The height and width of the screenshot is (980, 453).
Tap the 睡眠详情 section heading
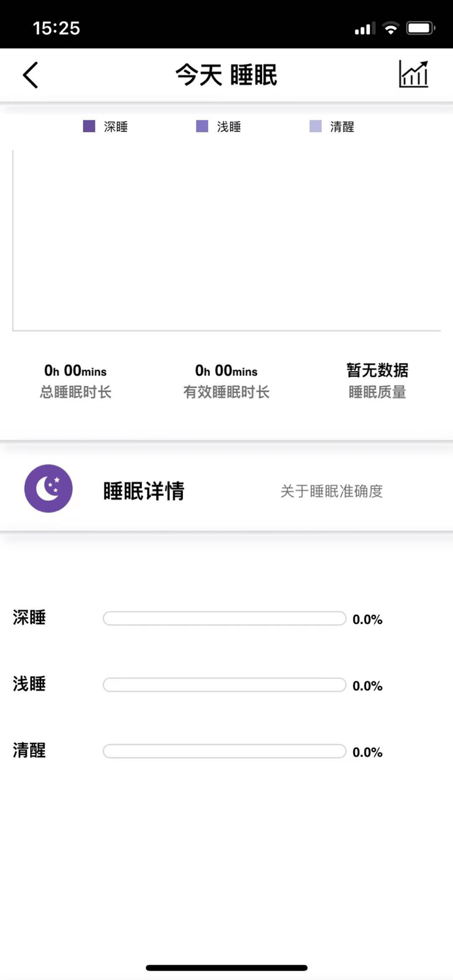[144, 491]
